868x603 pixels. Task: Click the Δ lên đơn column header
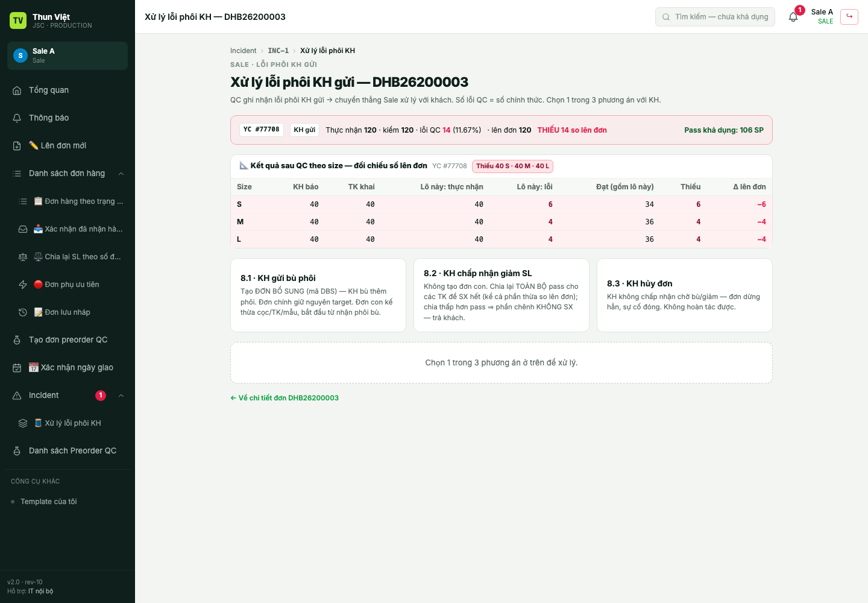click(x=749, y=187)
